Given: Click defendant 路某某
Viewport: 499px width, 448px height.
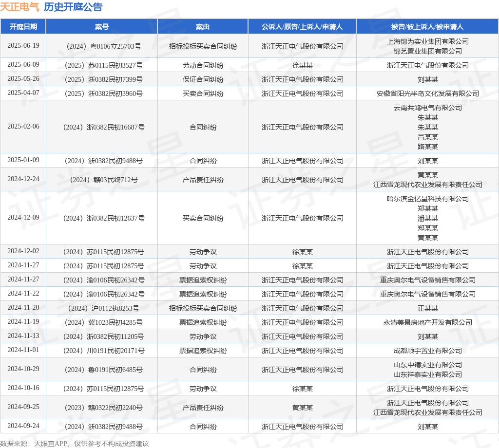Looking at the screenshot, I should [428, 147].
